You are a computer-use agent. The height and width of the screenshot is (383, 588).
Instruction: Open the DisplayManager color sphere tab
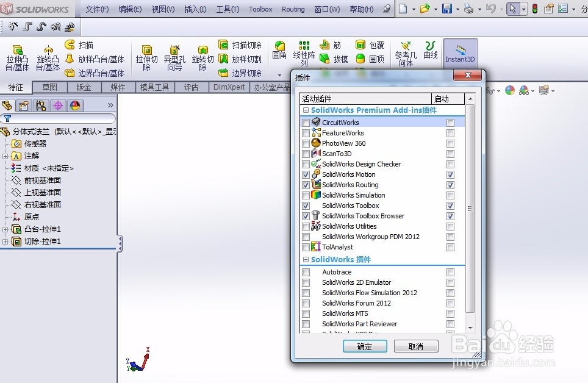tap(74, 106)
